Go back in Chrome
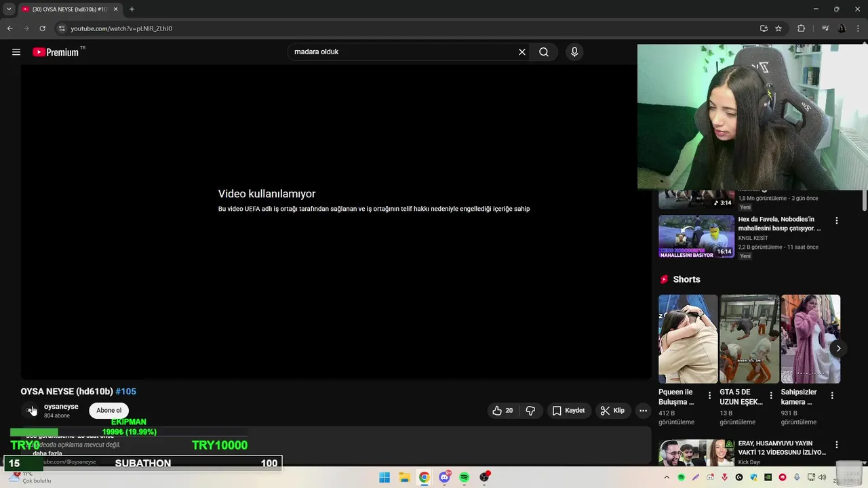The height and width of the screenshot is (488, 868). point(9,28)
